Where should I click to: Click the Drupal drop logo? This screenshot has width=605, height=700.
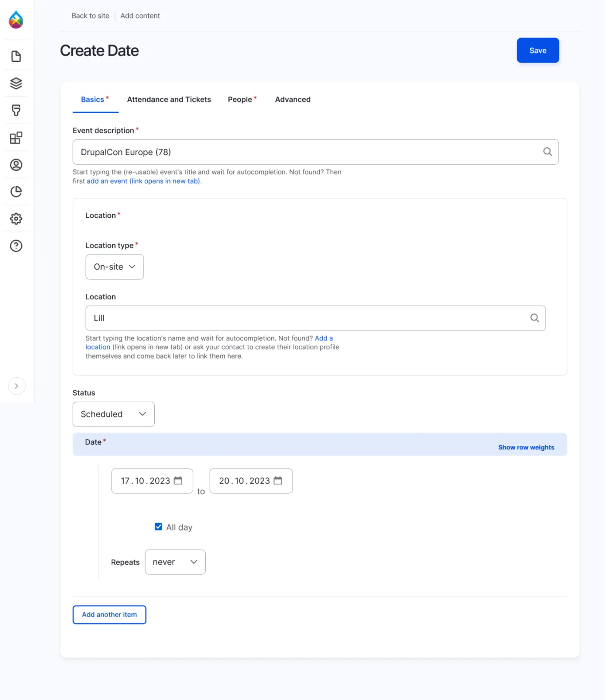point(16,19)
